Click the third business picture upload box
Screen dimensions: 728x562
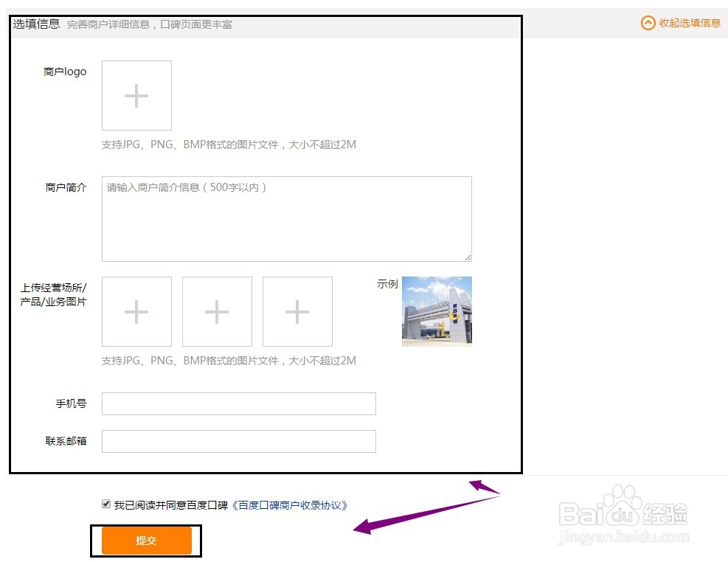(297, 311)
